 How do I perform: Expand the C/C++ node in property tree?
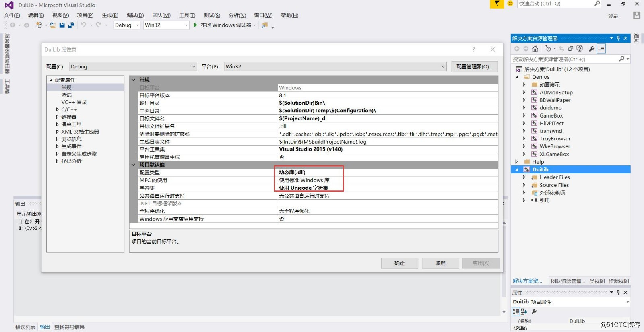tap(57, 109)
